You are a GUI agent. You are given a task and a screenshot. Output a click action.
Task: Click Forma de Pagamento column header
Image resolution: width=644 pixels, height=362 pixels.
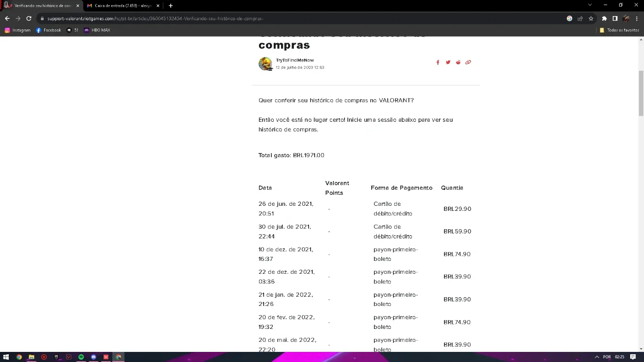(402, 188)
